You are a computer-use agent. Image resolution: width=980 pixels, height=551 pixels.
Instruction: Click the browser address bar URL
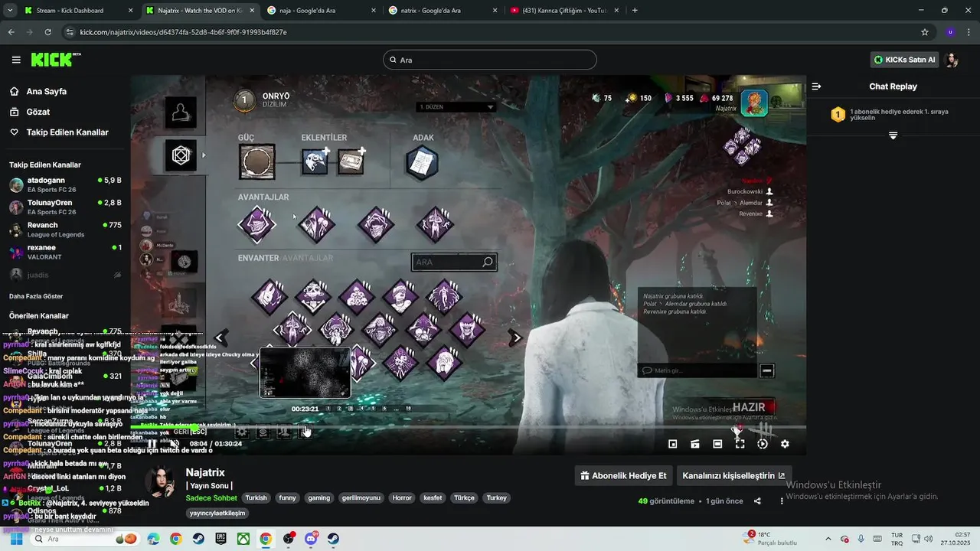point(184,32)
